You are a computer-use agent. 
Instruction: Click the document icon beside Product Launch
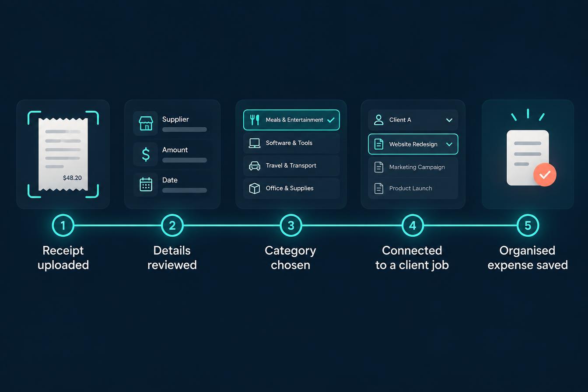coord(379,188)
